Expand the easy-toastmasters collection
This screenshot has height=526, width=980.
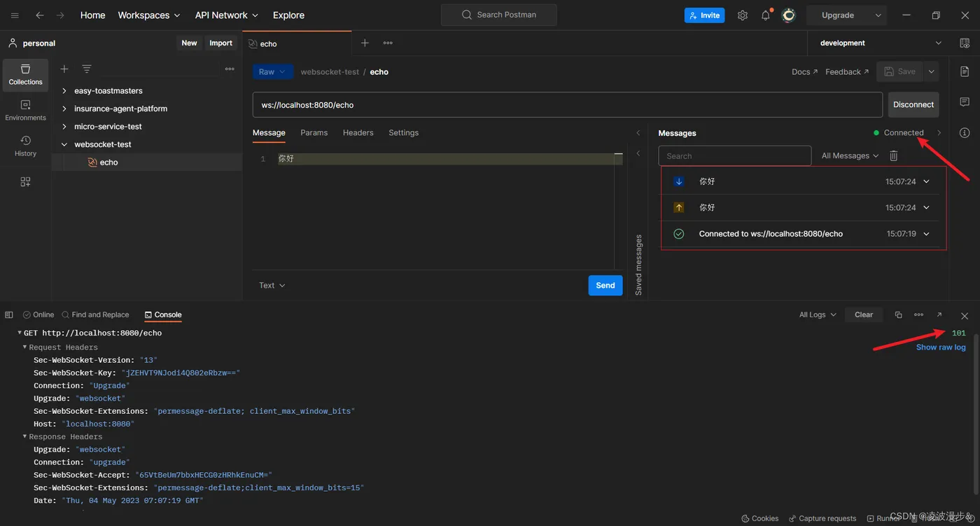tap(64, 91)
